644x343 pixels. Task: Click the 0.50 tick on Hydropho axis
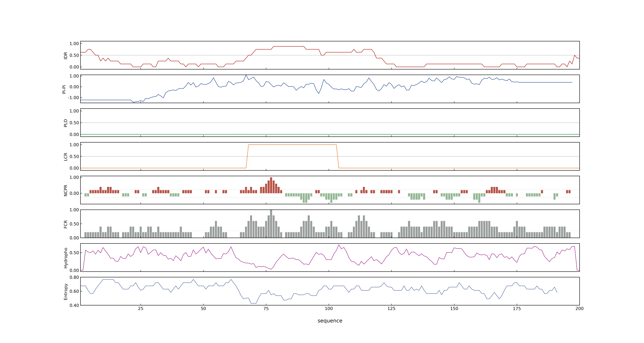[x=74, y=253]
